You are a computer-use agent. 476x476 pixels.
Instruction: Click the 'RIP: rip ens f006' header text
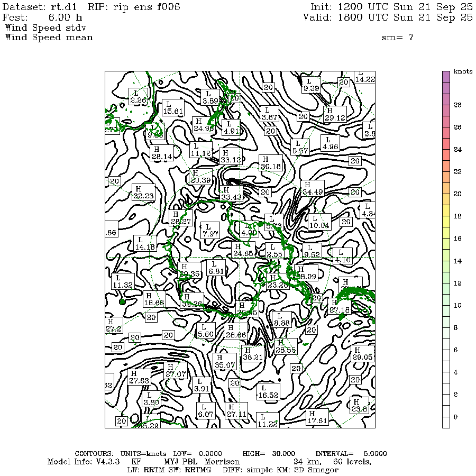pyautogui.click(x=134, y=7)
